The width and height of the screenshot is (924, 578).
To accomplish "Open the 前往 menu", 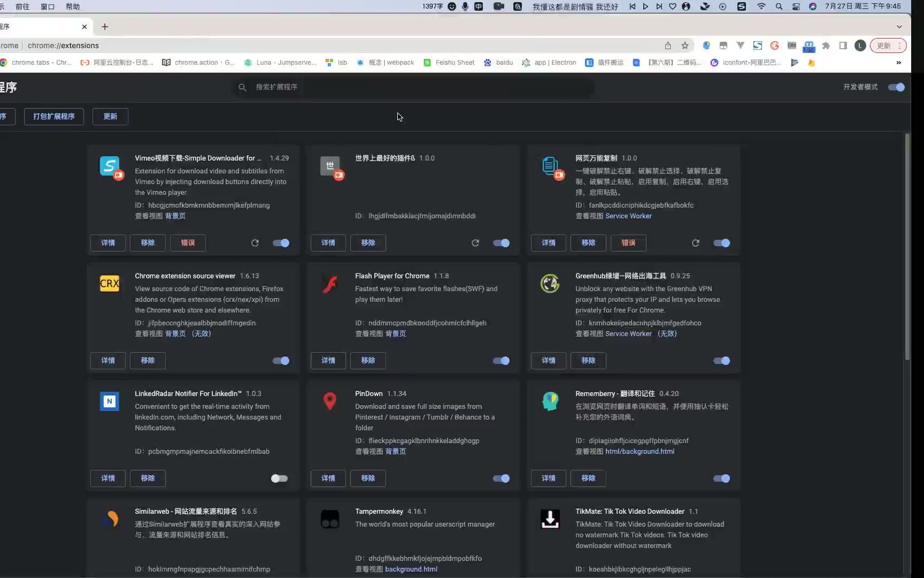I will click(x=22, y=6).
